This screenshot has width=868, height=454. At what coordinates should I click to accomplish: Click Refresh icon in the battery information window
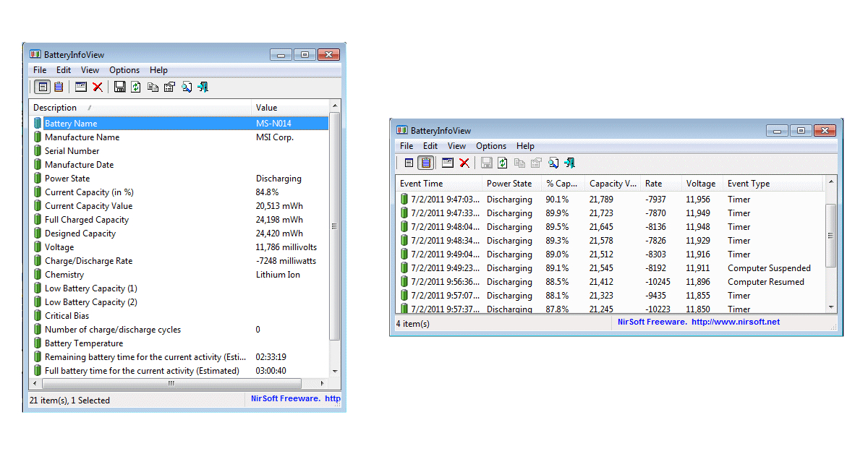pos(136,87)
